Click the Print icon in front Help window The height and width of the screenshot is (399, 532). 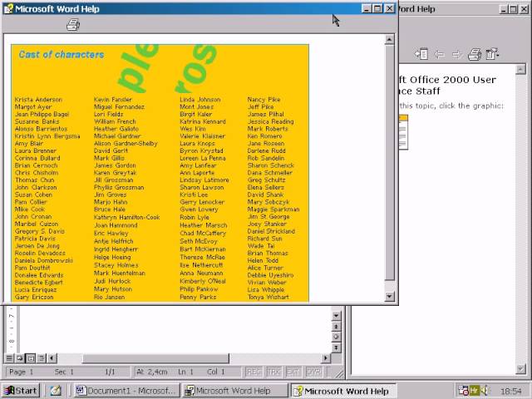coord(73,25)
